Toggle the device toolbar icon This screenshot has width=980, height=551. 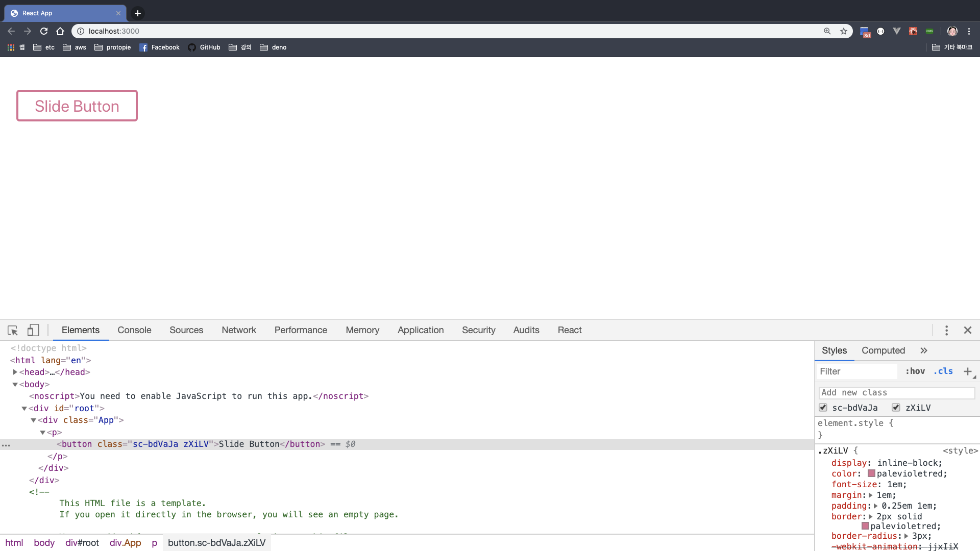(33, 331)
